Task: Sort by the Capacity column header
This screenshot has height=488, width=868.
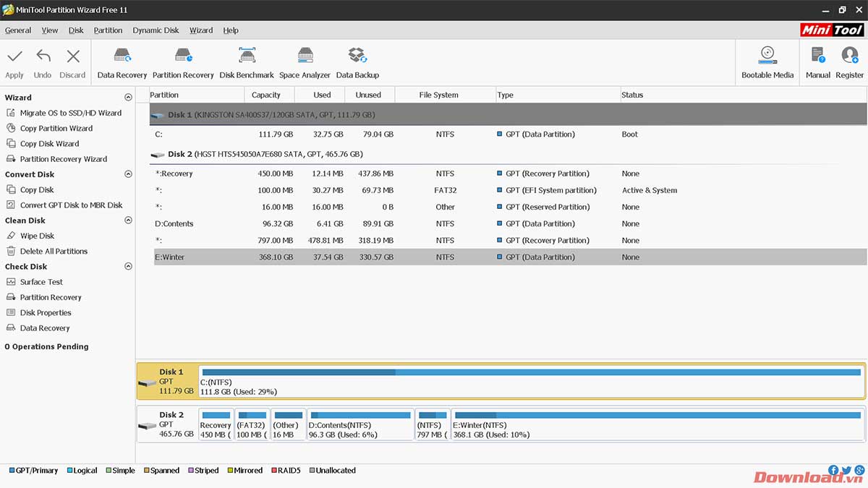Action: (x=266, y=95)
